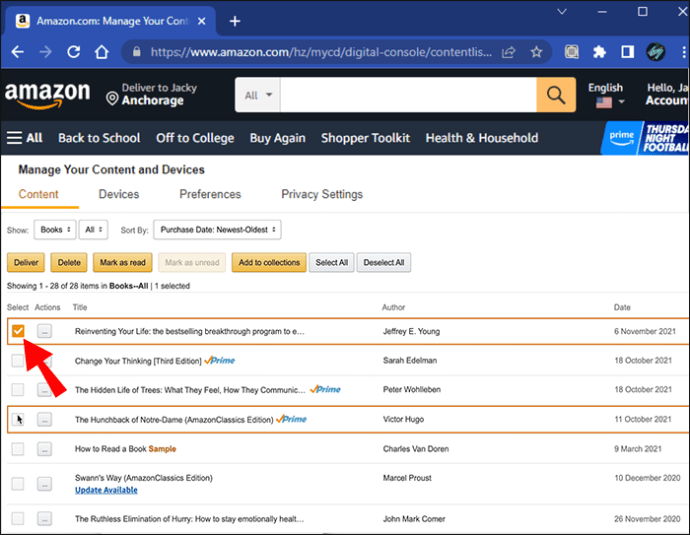Click the Title column header
Viewport: 690px width, 535px height.
(80, 307)
